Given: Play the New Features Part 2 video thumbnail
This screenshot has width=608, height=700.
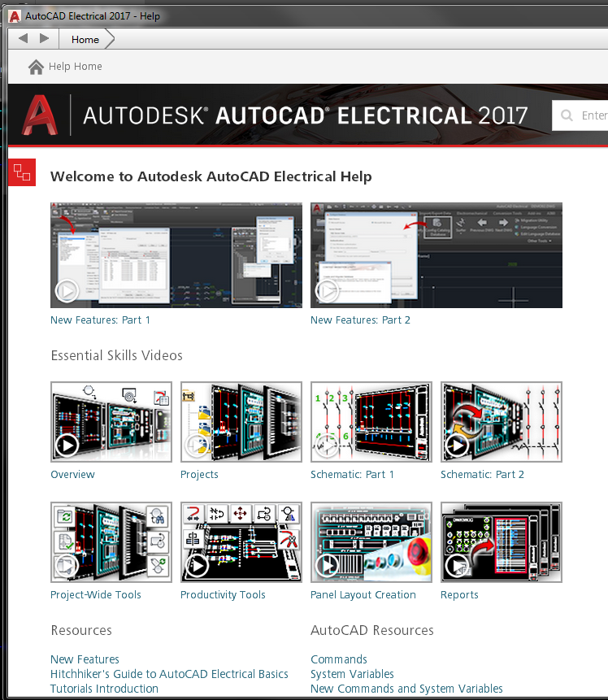Looking at the screenshot, I should (436, 255).
